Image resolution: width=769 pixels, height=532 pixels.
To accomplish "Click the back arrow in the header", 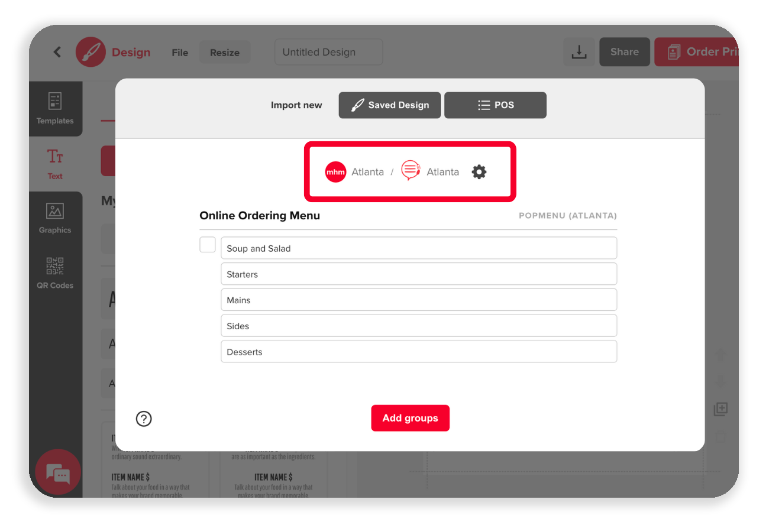I will [57, 52].
